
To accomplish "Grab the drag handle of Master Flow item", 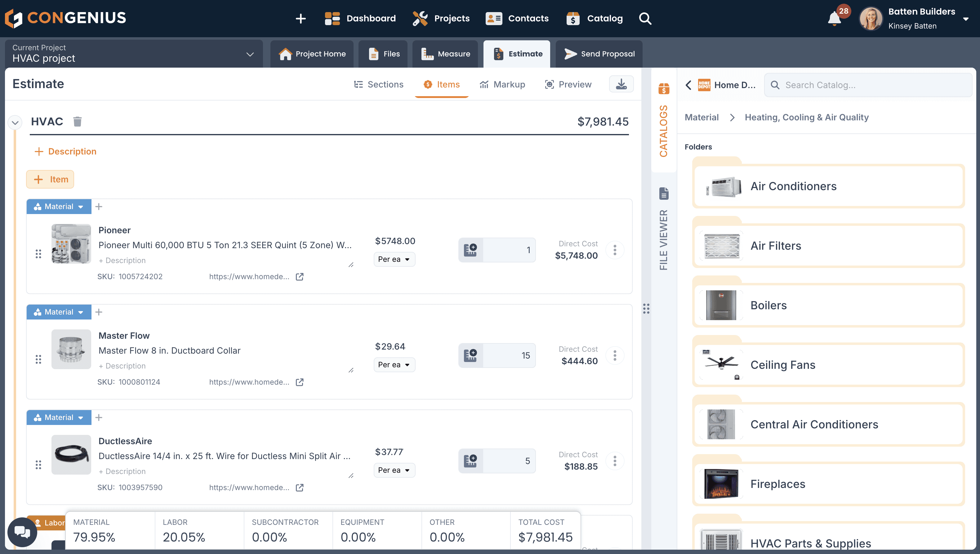I will pyautogui.click(x=38, y=359).
